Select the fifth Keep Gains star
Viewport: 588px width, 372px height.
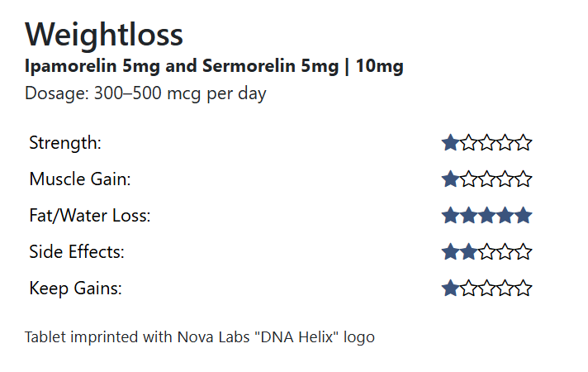(x=524, y=289)
